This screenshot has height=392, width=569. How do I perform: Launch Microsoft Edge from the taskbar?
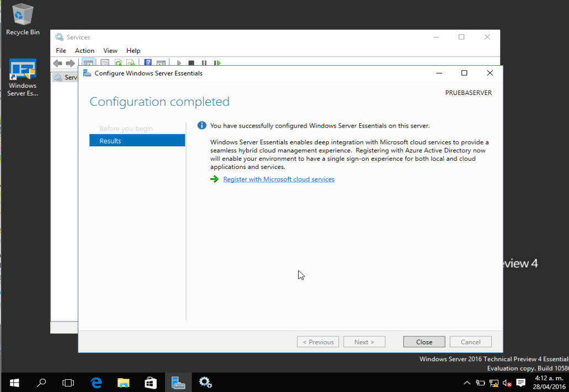95,382
